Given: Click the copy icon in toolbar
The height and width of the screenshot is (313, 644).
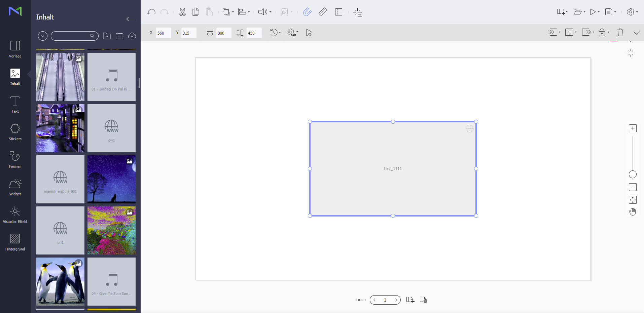Looking at the screenshot, I should click(x=195, y=12).
